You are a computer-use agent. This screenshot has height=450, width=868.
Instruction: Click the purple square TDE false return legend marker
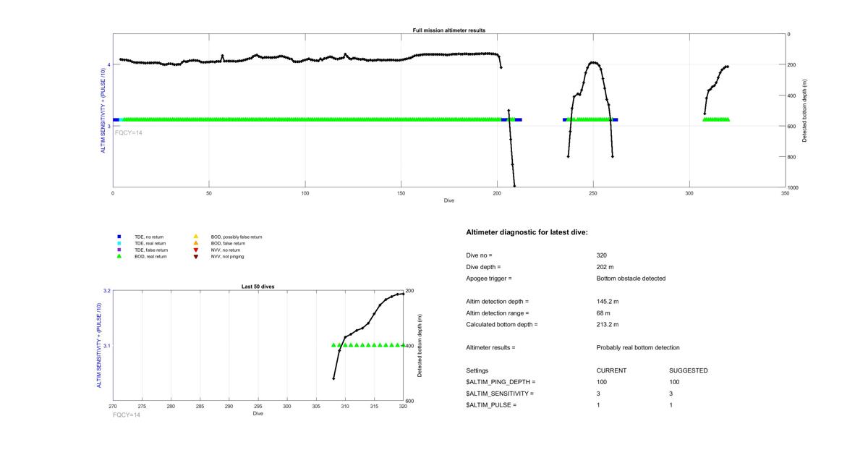click(119, 250)
